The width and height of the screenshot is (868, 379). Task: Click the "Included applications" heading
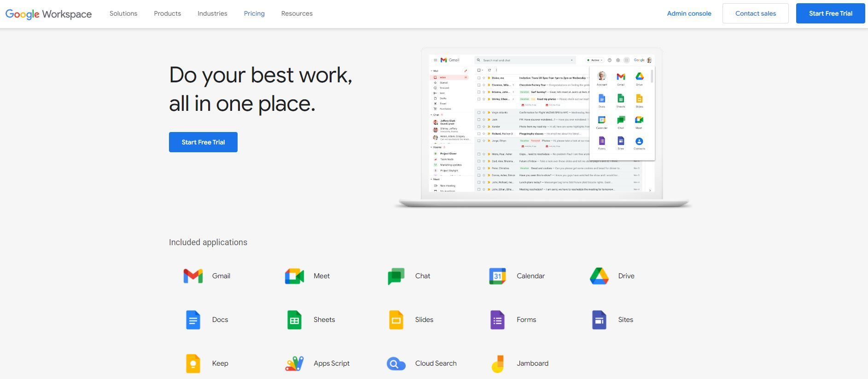click(x=208, y=242)
